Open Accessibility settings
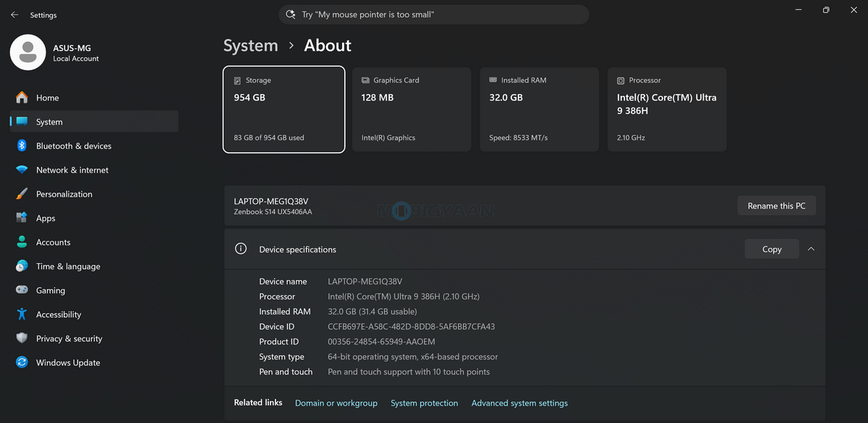Viewport: 868px width, 423px height. point(94,314)
